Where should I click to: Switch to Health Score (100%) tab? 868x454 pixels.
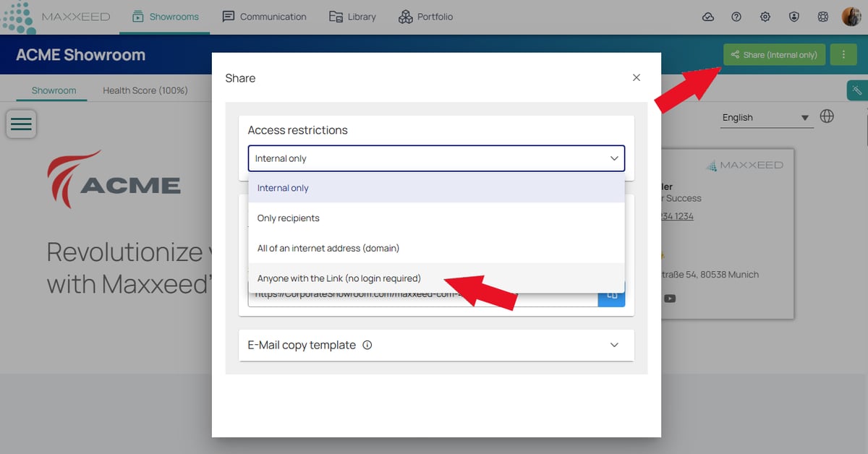[145, 90]
